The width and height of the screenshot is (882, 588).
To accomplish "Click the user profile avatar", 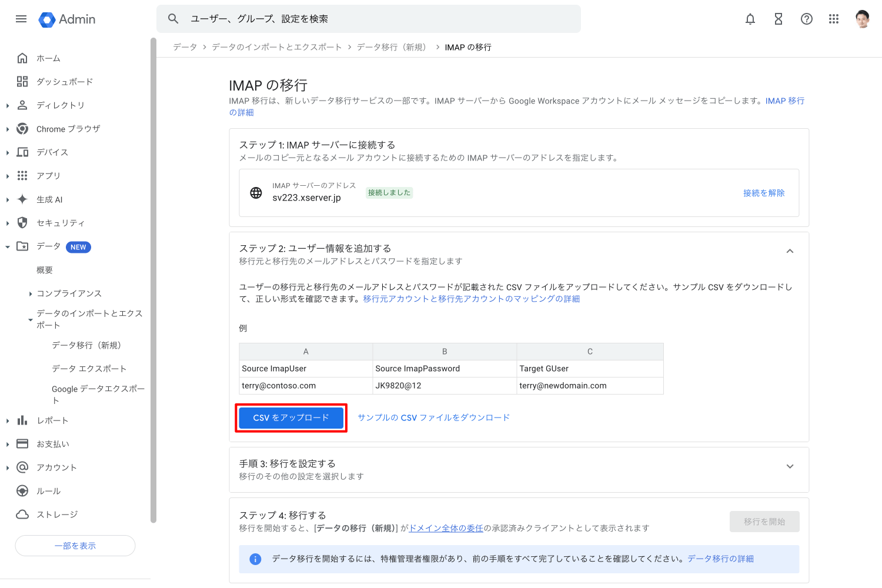I will (862, 19).
